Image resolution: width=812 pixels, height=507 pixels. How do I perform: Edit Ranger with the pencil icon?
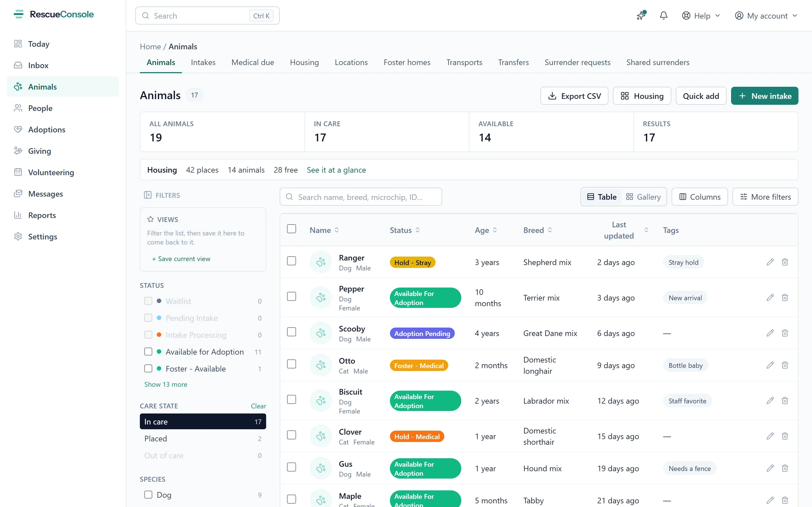[x=770, y=262]
